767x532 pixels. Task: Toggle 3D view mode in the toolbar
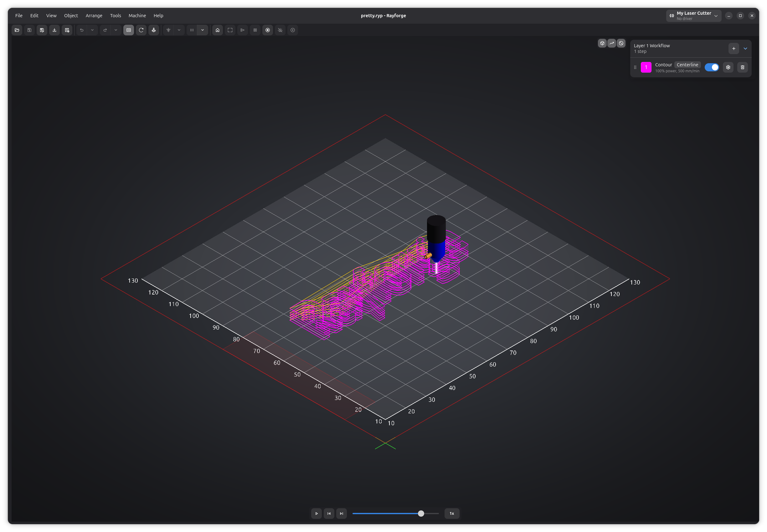coord(128,30)
